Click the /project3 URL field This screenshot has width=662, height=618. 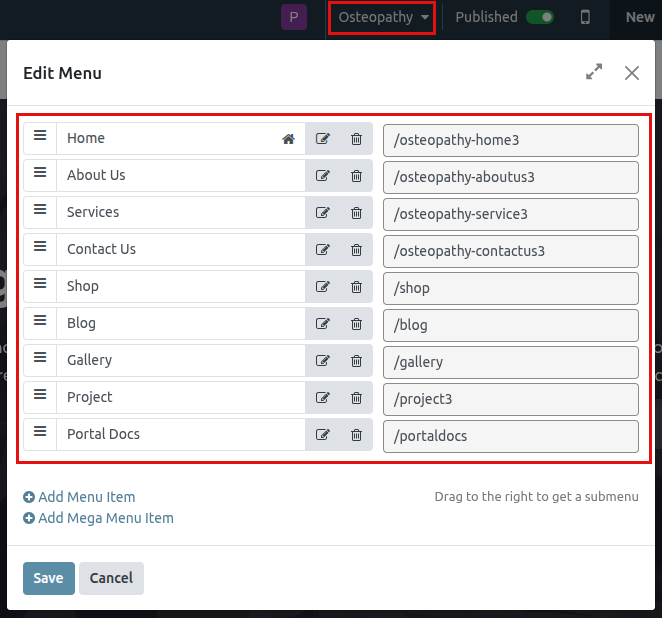tap(510, 399)
